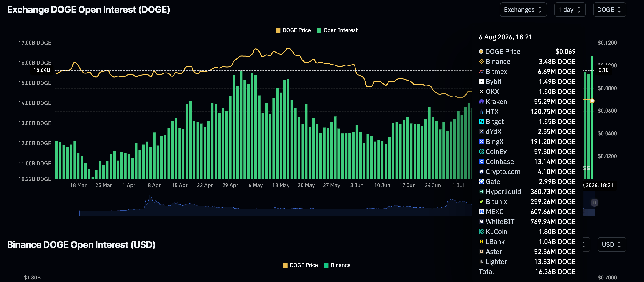Image resolution: width=644 pixels, height=282 pixels.
Task: Click the Coinbase exchange icon
Action: point(481,161)
